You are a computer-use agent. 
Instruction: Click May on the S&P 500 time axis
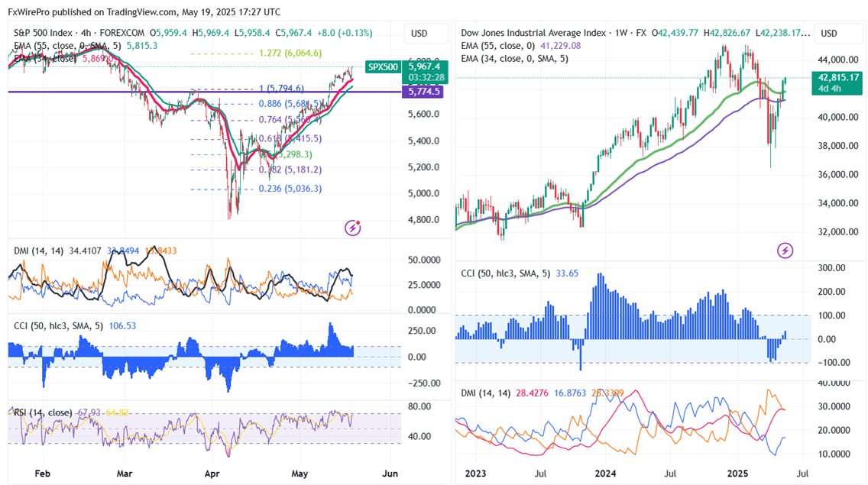(x=300, y=474)
